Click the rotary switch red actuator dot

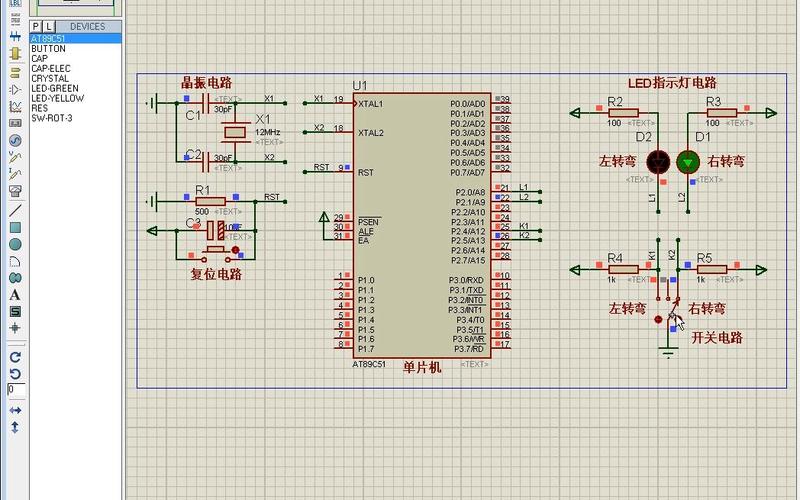pos(658,319)
